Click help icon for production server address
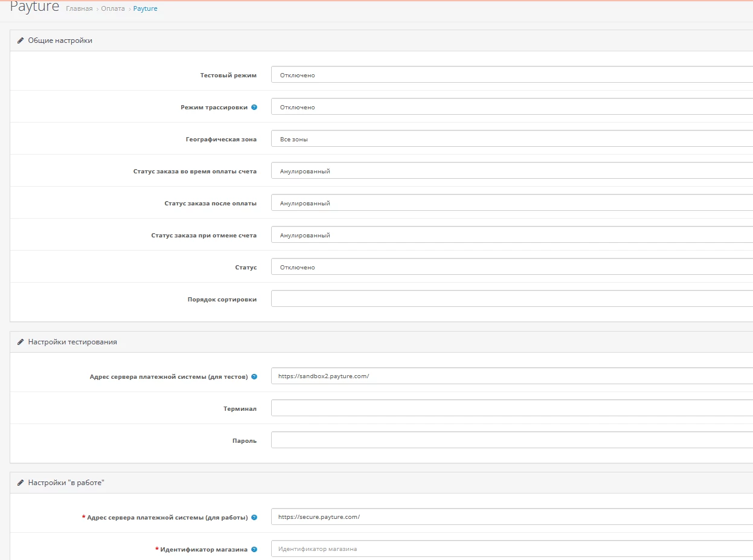The width and height of the screenshot is (753, 560). pos(254,517)
